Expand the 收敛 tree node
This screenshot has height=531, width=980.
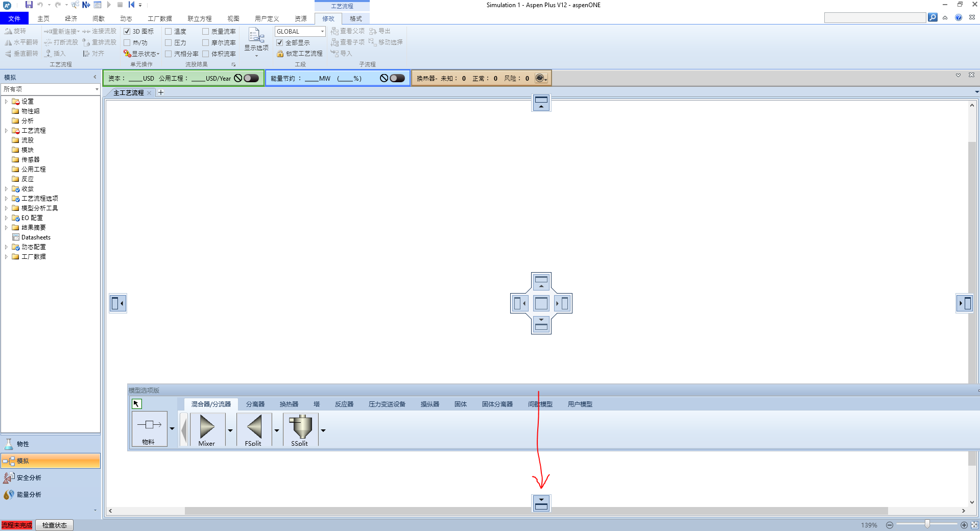coord(6,189)
